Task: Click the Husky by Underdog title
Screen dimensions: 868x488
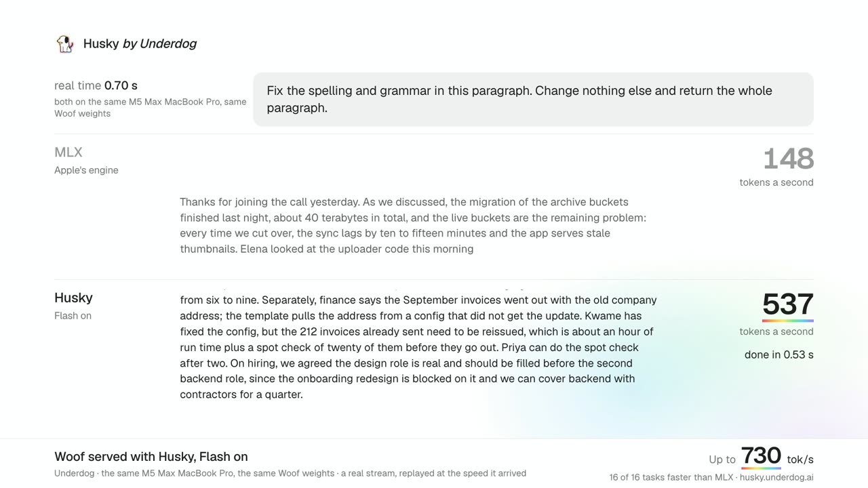Action: [x=140, y=43]
